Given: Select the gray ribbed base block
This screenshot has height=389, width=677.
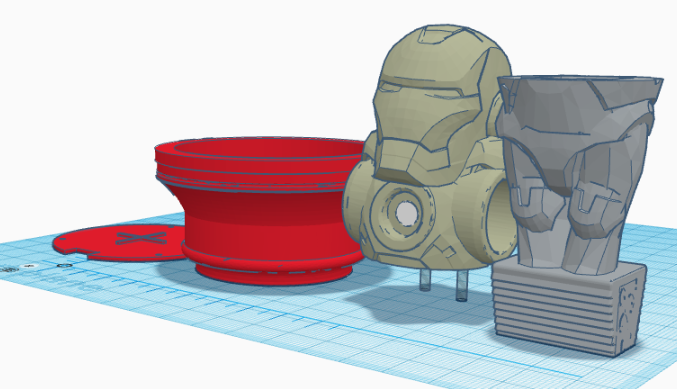Looking at the screenshot, I should pos(569,309).
